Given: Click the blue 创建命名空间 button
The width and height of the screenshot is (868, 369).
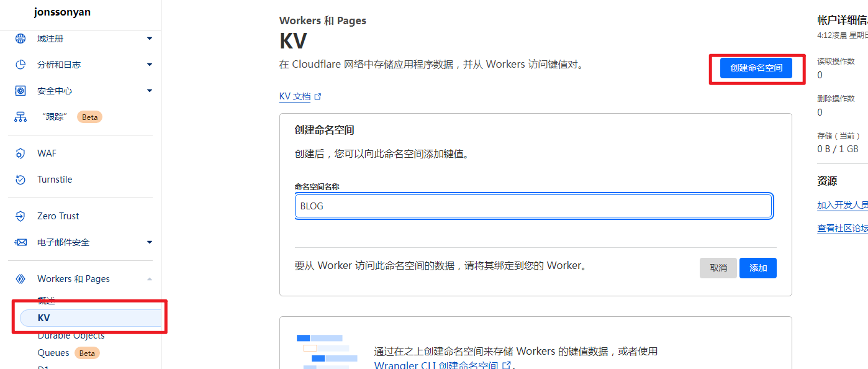Looking at the screenshot, I should pos(756,68).
